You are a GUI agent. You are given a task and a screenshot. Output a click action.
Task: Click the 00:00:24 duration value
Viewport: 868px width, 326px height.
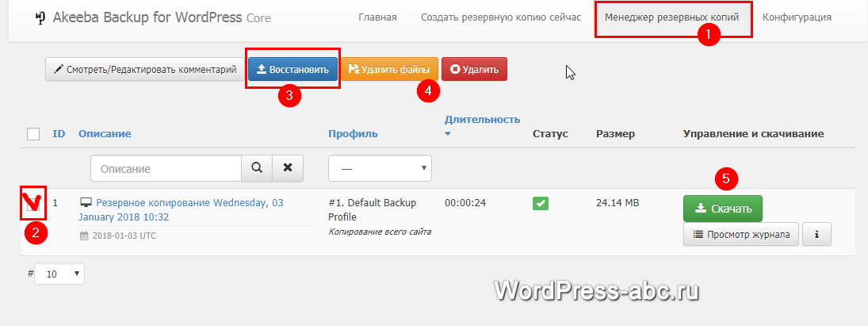tap(465, 203)
